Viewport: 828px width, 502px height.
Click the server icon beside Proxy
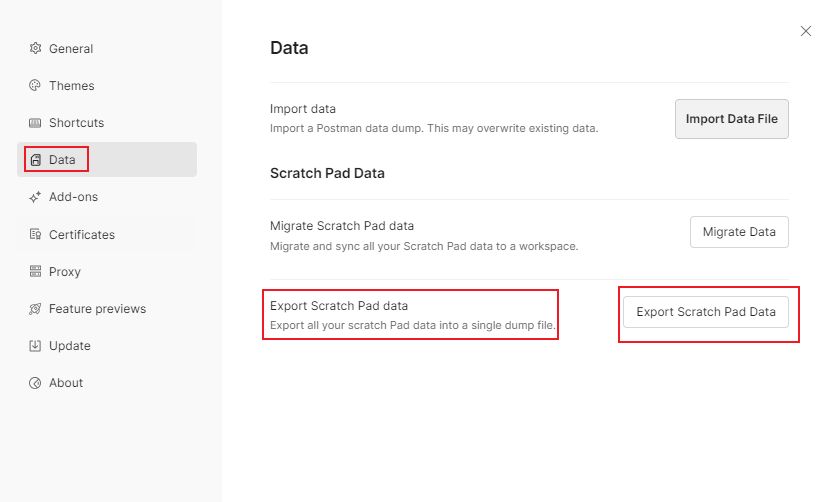(35, 272)
